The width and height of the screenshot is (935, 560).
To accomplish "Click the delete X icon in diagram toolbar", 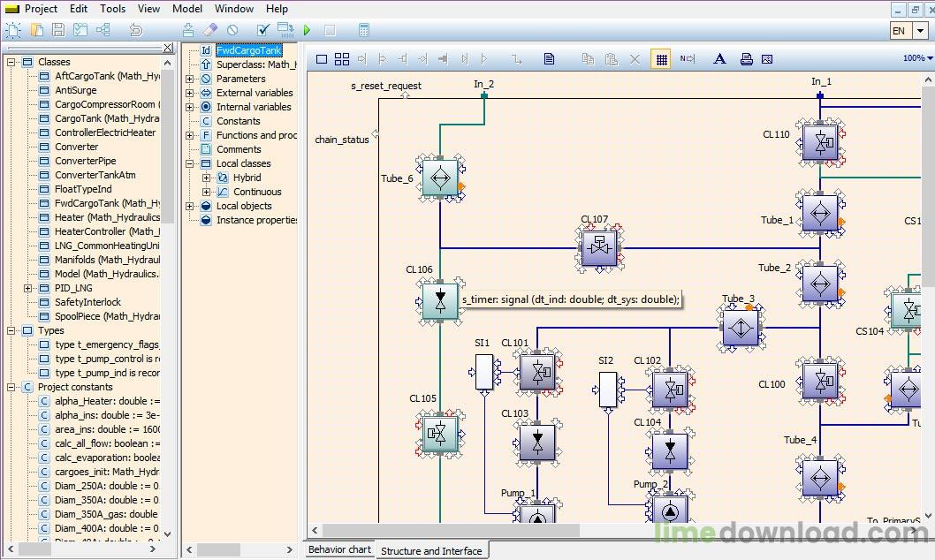I will coord(635,59).
